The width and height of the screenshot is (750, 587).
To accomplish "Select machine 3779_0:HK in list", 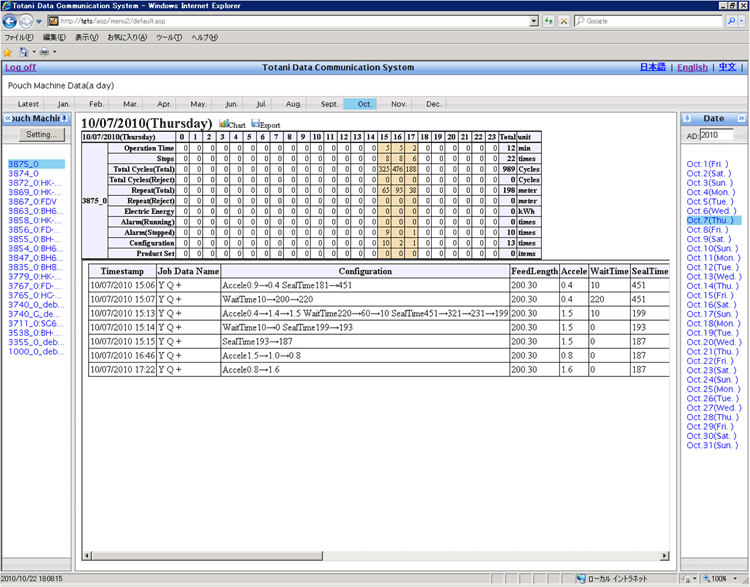I will pyautogui.click(x=34, y=277).
